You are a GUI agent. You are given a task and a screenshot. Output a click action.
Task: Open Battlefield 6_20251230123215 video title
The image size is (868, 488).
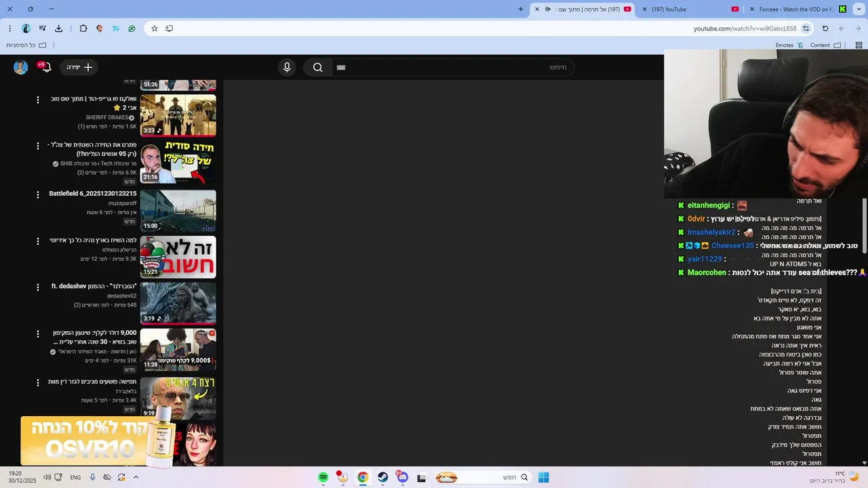(93, 194)
